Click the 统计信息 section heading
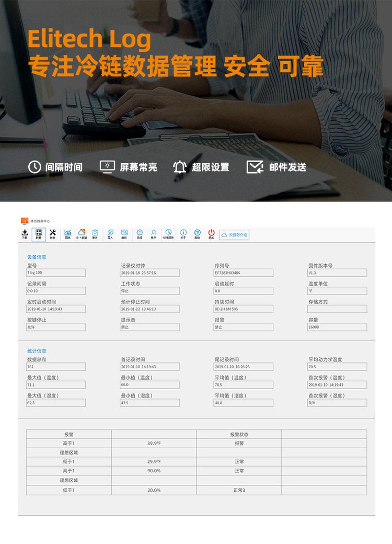392x544 pixels. pos(37,351)
